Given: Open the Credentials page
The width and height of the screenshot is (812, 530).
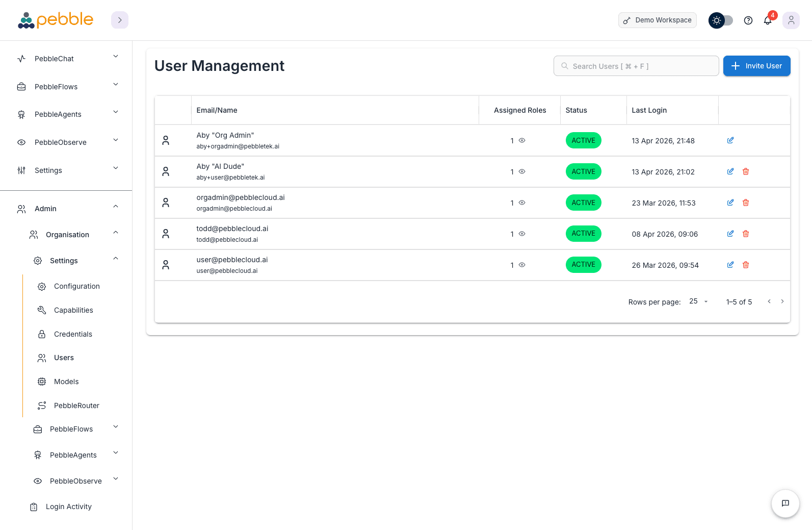Looking at the screenshot, I should 73,334.
